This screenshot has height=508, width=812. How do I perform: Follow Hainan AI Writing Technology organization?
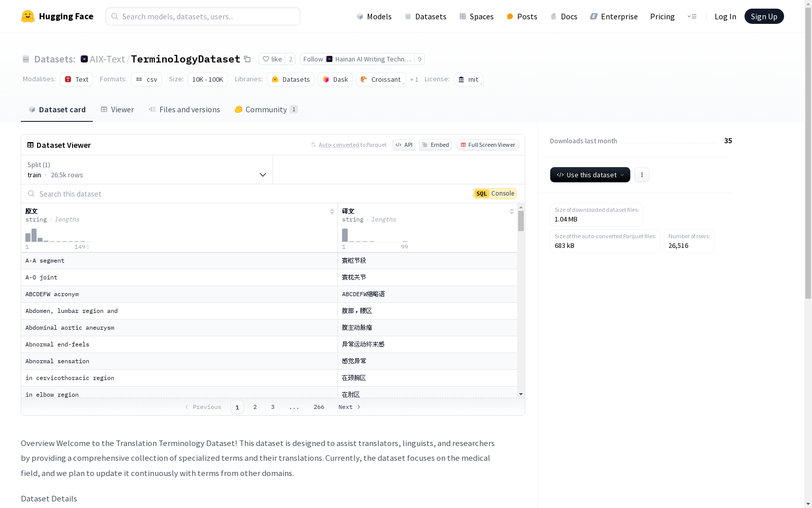click(357, 59)
